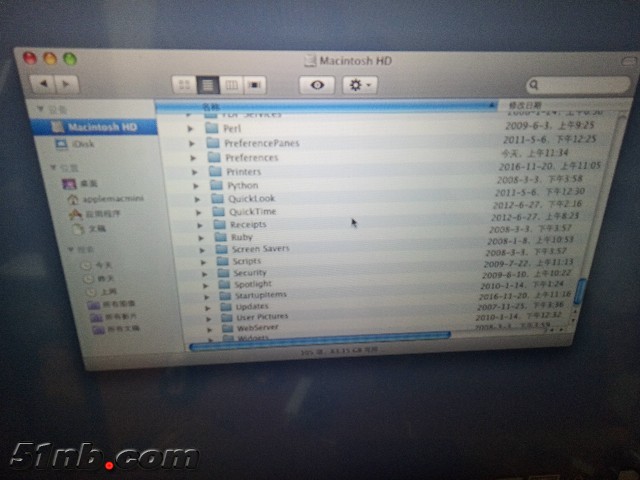The image size is (640, 480).
Task: Go back with the left arrow button
Action: (x=43, y=84)
